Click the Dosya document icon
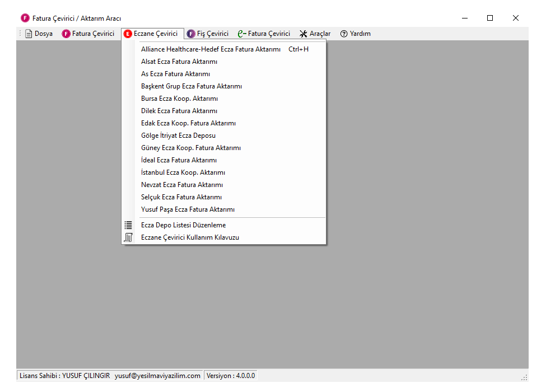The height and width of the screenshot is (392, 546). point(29,34)
